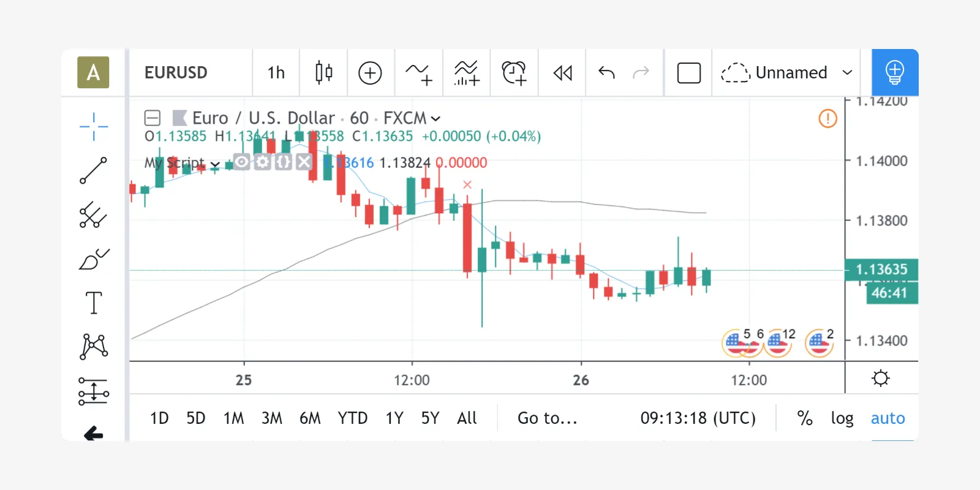Image resolution: width=980 pixels, height=490 pixels.
Task: Click the user avatar letter A
Action: tap(93, 72)
